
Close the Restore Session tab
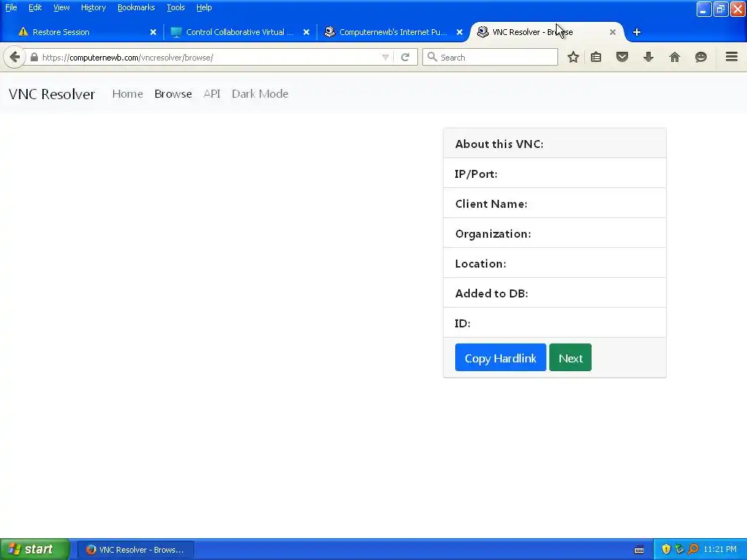click(x=153, y=32)
